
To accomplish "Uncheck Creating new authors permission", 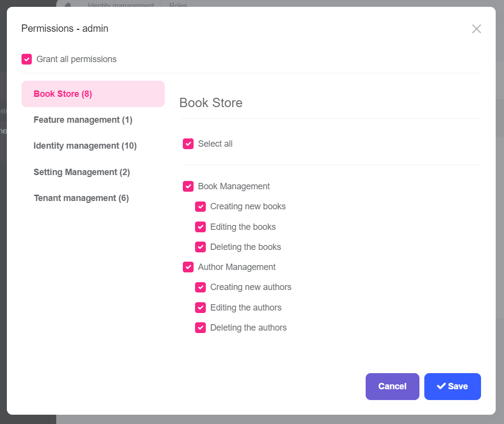I will 200,287.
